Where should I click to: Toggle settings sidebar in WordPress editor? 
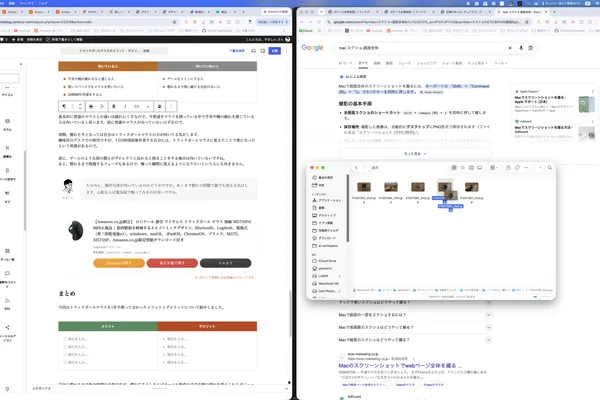tap(262, 51)
